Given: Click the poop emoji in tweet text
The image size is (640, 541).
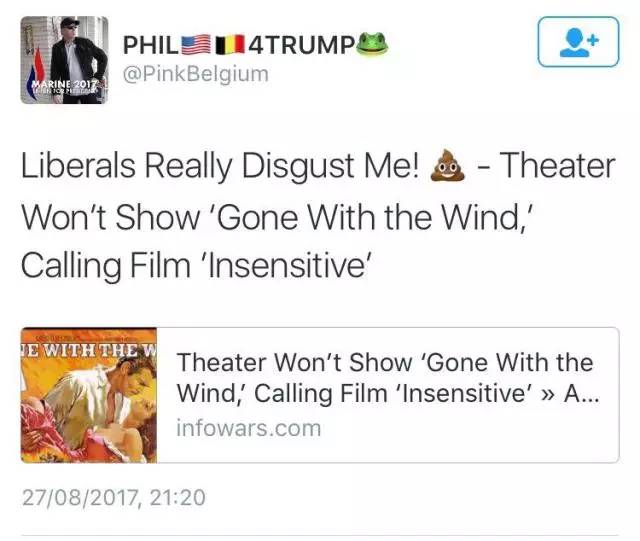Looking at the screenshot, I should point(448,166).
